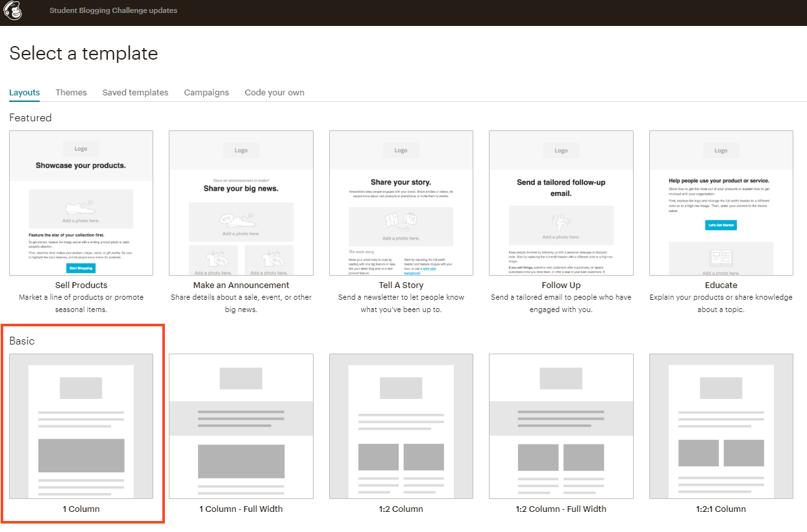Select the 1:2:1 Column template
This screenshot has width=807, height=532.
click(x=721, y=426)
